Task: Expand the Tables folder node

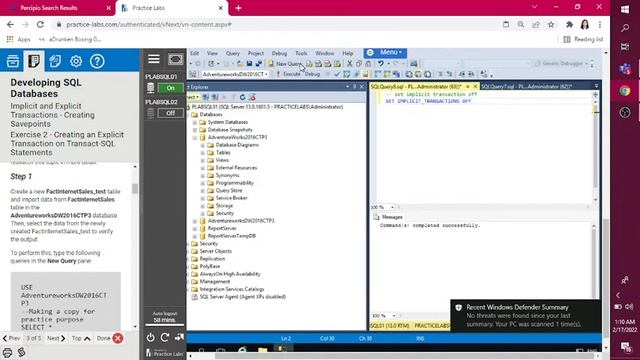Action: pyautogui.click(x=202, y=153)
